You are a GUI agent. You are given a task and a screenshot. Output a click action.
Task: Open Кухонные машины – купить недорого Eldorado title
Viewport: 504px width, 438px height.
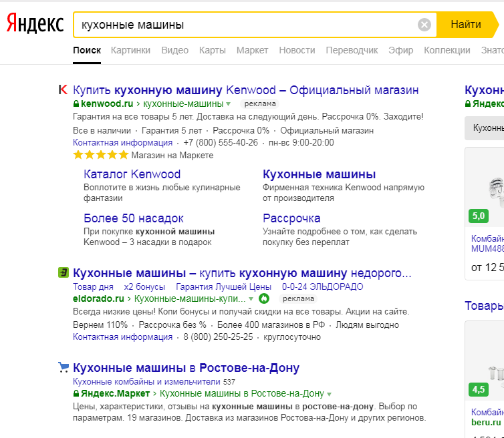[242, 273]
